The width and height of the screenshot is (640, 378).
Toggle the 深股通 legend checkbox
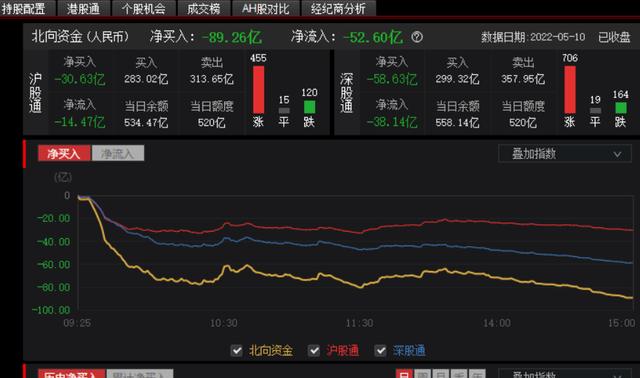380,350
